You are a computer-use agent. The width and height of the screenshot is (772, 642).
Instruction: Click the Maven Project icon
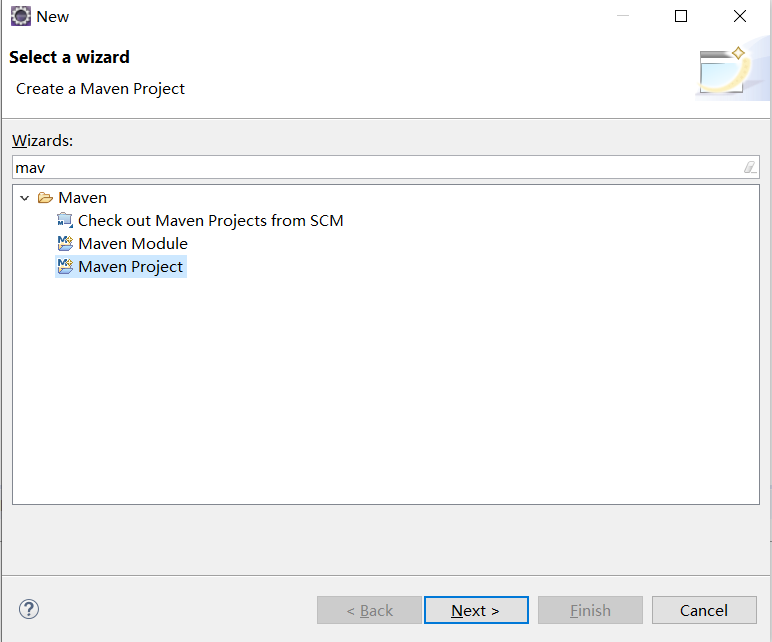pos(65,266)
